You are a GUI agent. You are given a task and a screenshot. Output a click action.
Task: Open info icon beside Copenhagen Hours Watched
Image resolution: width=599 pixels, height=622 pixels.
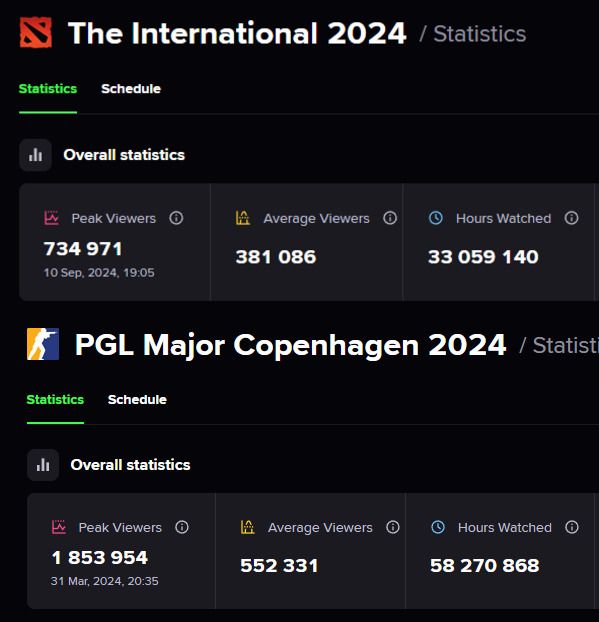pos(572,527)
